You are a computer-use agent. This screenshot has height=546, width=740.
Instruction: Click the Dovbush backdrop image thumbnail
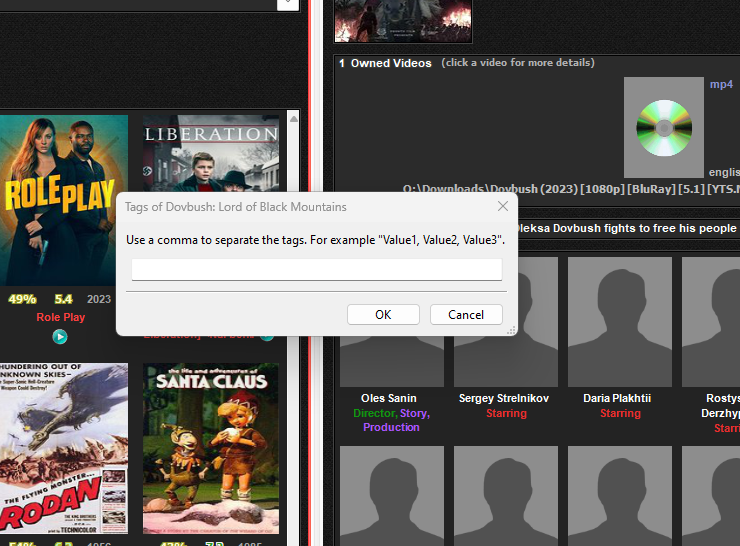tap(403, 21)
